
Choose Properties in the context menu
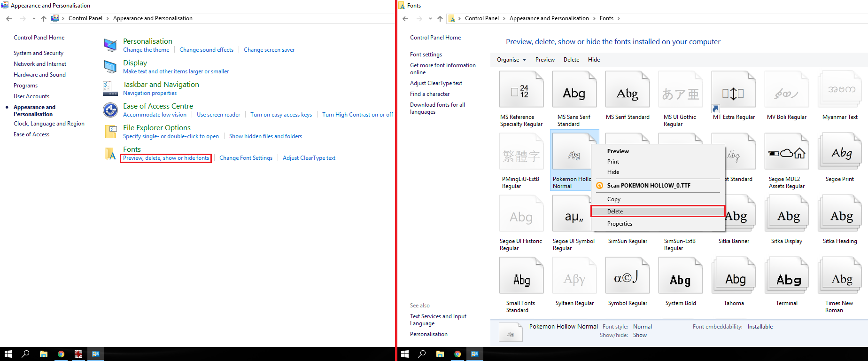tap(658, 224)
